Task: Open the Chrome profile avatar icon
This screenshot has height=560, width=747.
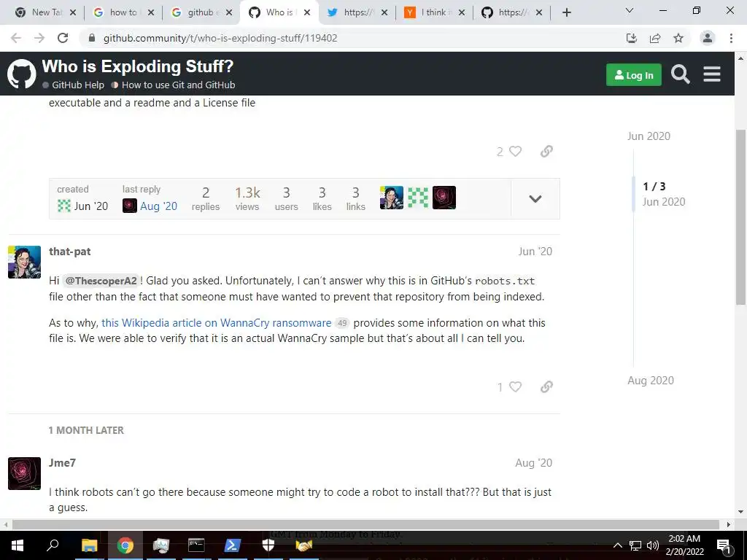Action: (x=708, y=38)
